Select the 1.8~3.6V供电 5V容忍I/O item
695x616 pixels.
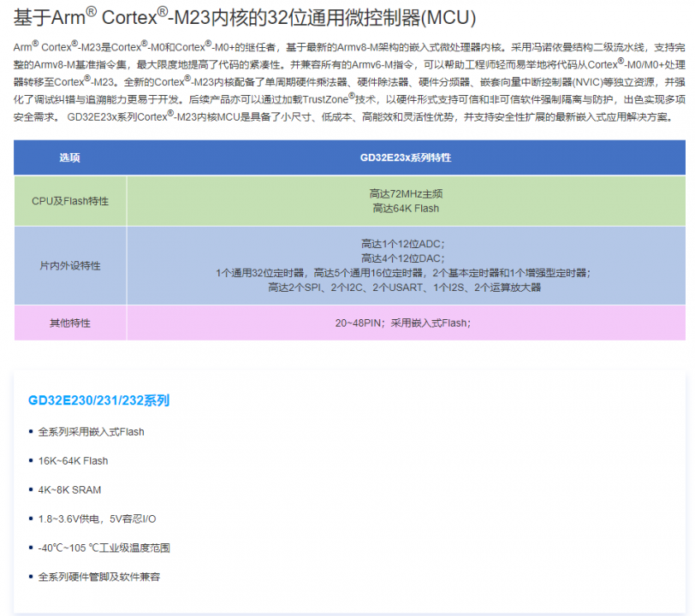[x=97, y=518]
